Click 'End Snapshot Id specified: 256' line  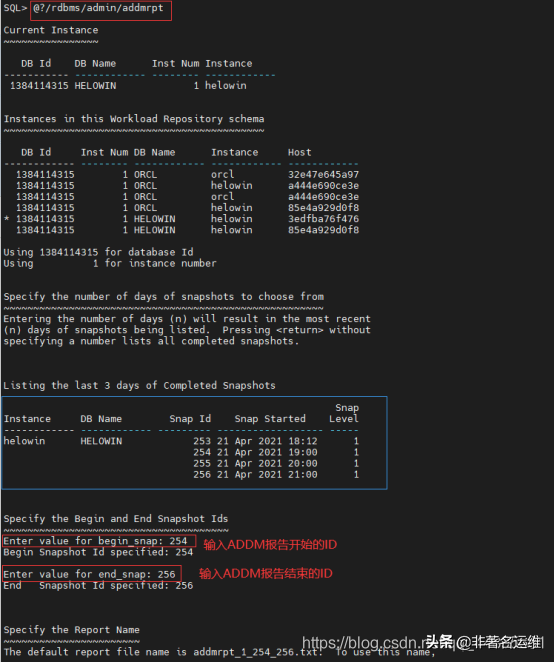coord(98,586)
